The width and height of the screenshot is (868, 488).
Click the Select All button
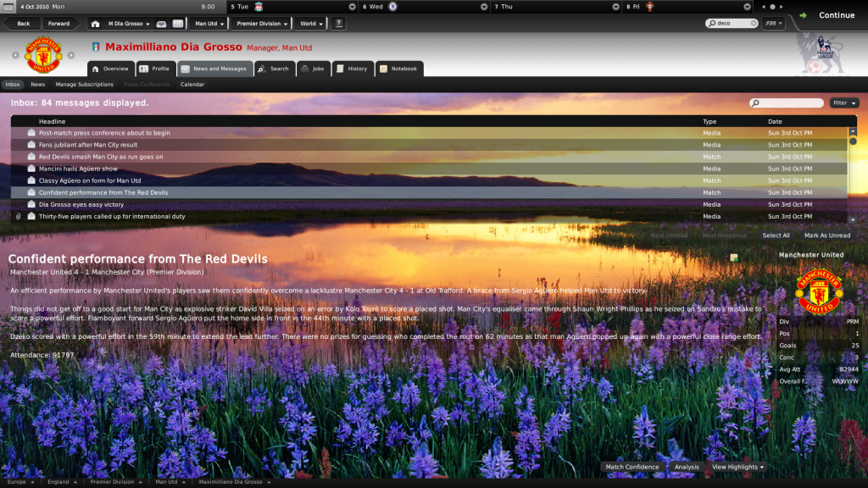776,236
